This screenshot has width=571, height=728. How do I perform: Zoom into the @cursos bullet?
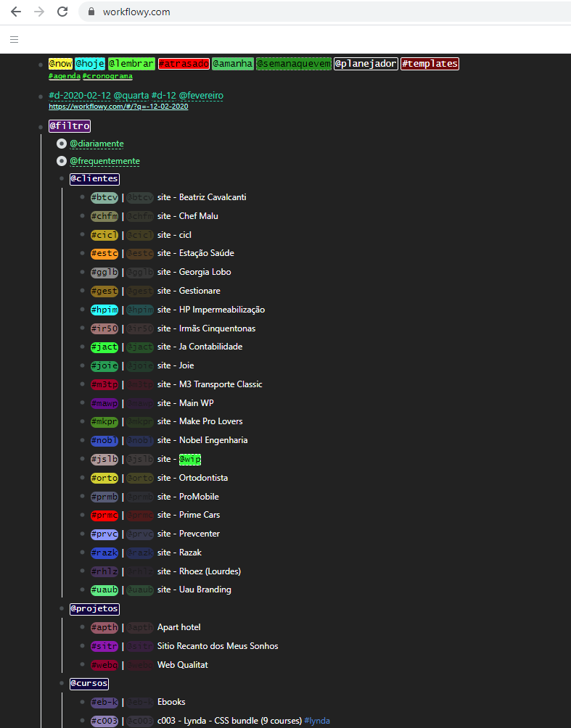[x=62, y=683]
